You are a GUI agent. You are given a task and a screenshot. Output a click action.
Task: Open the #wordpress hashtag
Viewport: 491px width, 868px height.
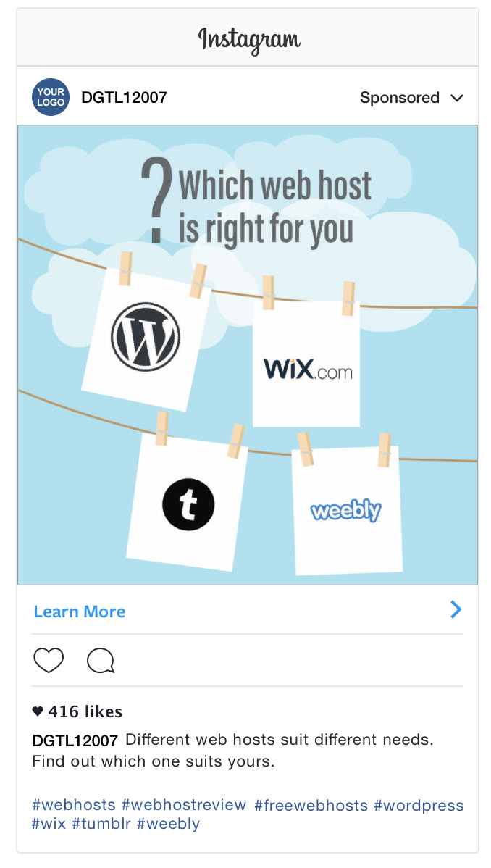pos(419,806)
